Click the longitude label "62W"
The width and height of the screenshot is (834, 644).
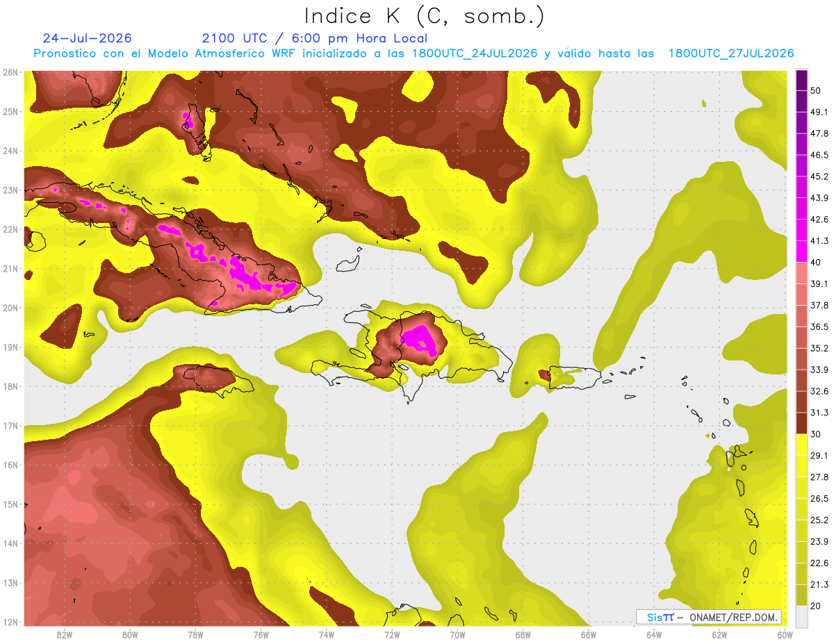click(x=719, y=634)
